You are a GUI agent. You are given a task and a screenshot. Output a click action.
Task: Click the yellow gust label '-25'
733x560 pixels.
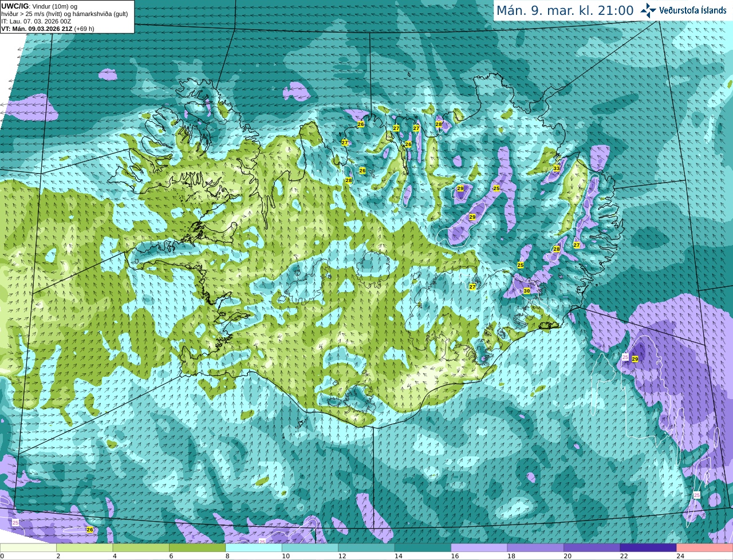tap(496, 188)
